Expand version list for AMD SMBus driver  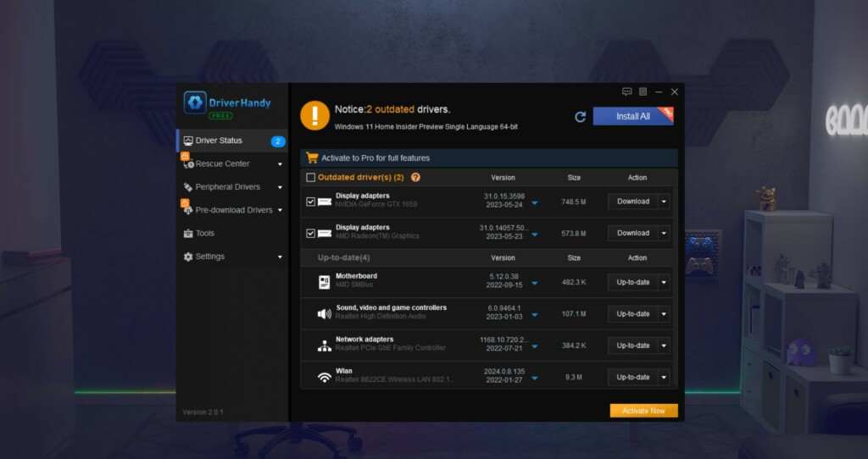(x=535, y=284)
